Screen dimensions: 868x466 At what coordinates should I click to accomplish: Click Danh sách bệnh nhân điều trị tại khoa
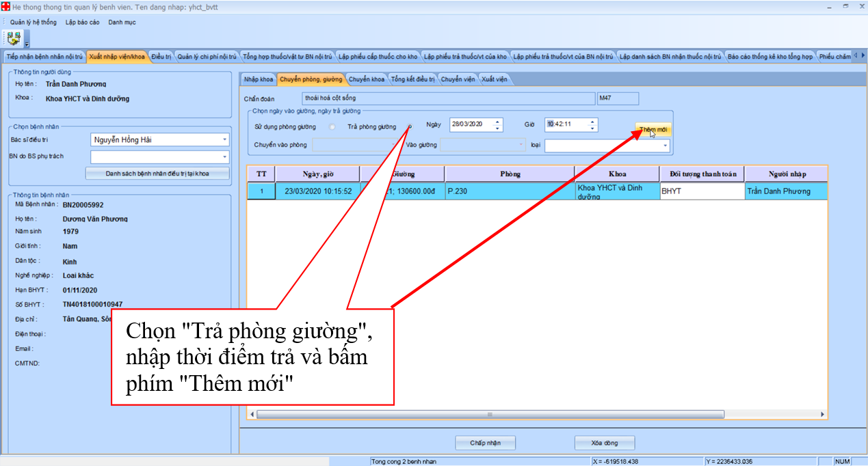point(157,174)
